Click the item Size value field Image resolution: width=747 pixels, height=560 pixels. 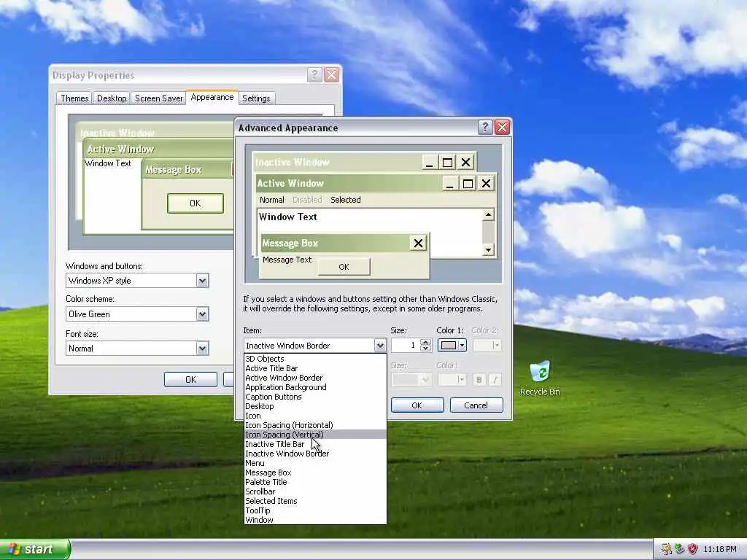pyautogui.click(x=406, y=345)
